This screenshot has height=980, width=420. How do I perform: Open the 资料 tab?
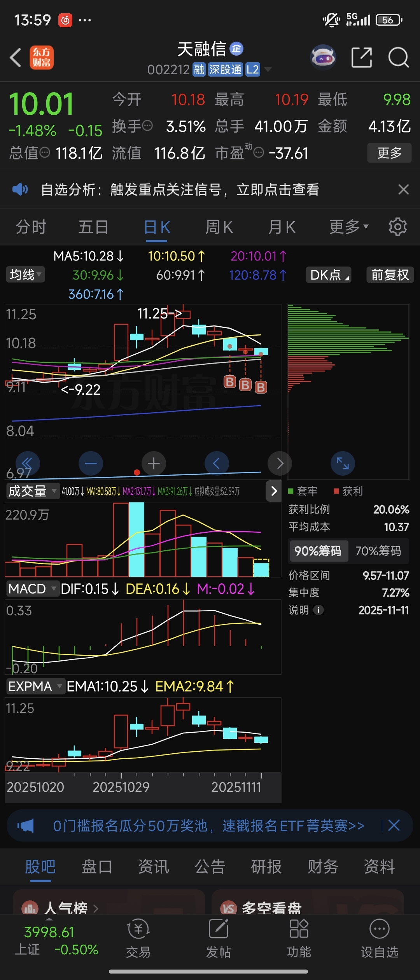point(380,867)
